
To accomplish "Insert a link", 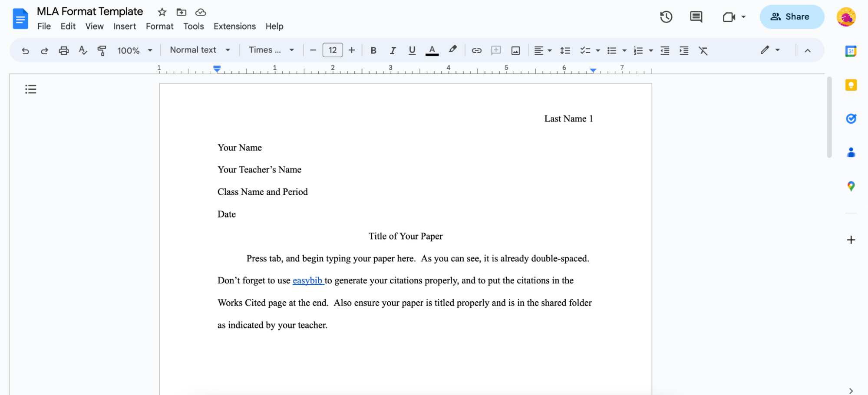I will click(476, 50).
